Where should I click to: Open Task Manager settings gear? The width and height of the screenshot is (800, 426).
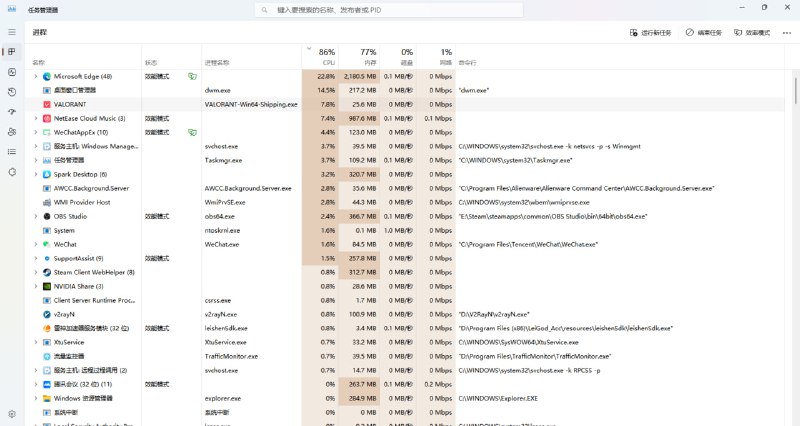12,413
